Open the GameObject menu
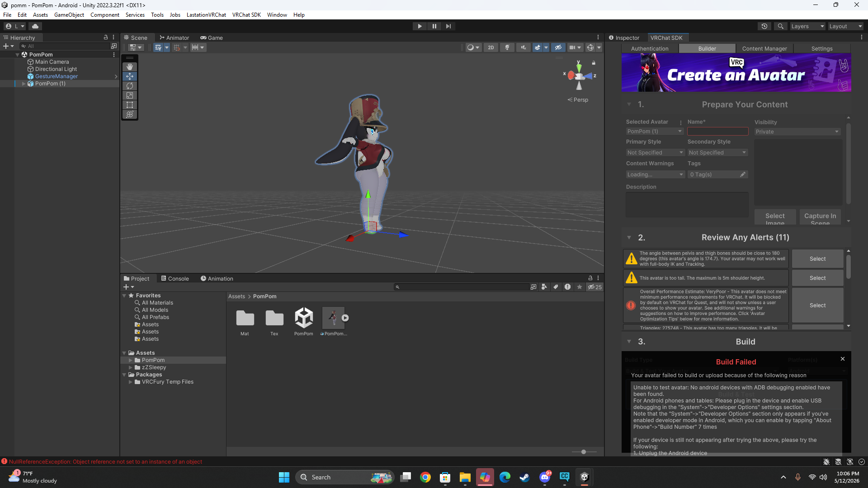This screenshot has width=868, height=488. [69, 15]
